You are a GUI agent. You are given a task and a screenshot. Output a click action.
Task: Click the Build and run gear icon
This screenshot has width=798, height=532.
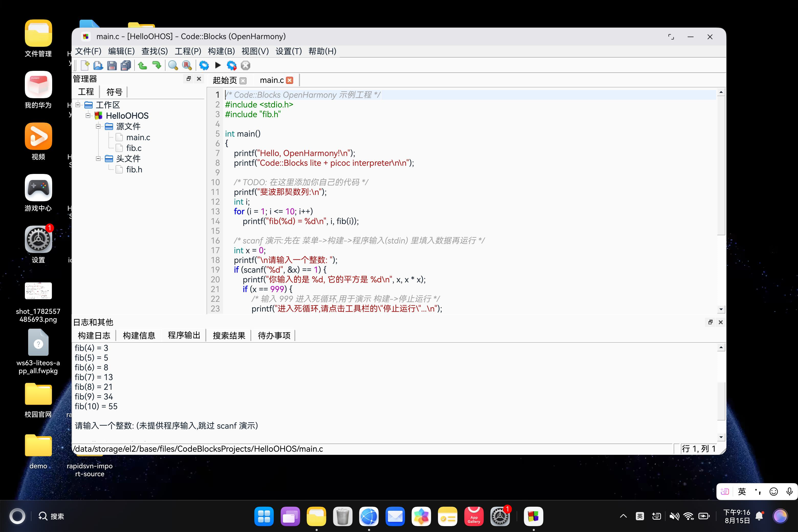232,65
